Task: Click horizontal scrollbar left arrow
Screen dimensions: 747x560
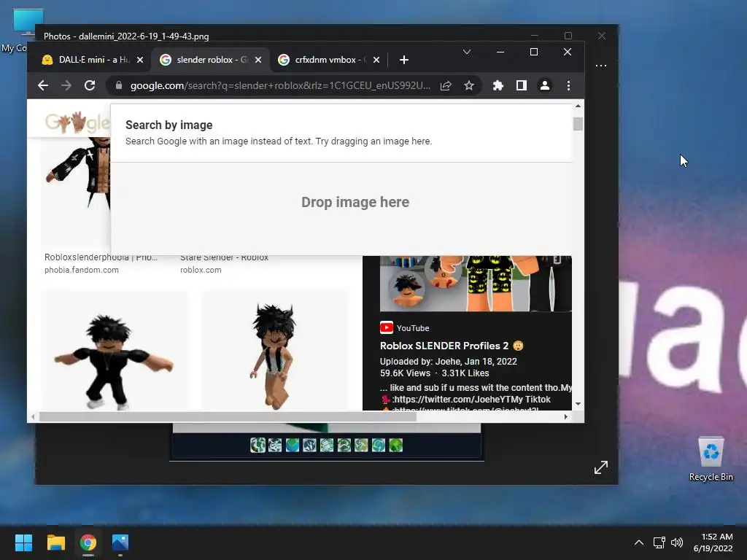Action: (x=32, y=416)
